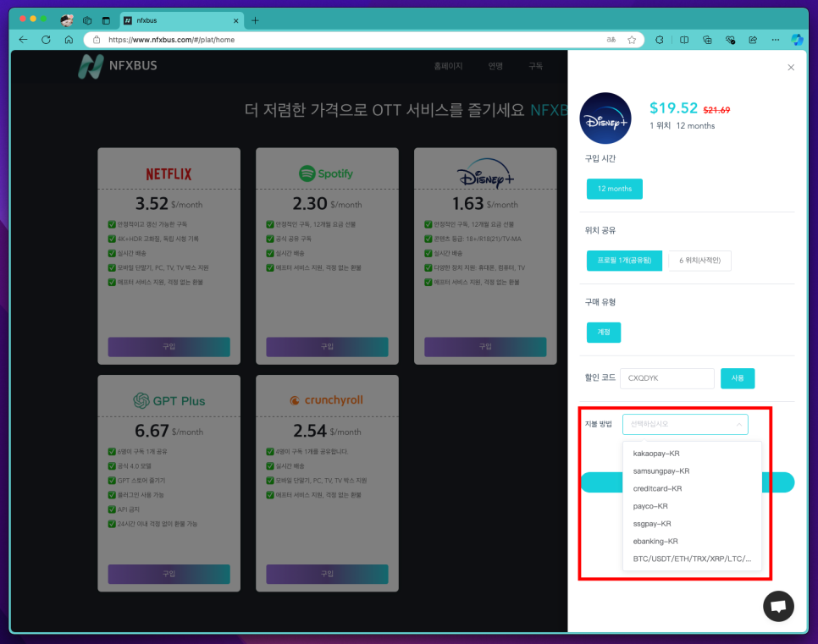Switch to the nfxbus browser tab
The height and width of the screenshot is (644, 818).
(x=181, y=21)
